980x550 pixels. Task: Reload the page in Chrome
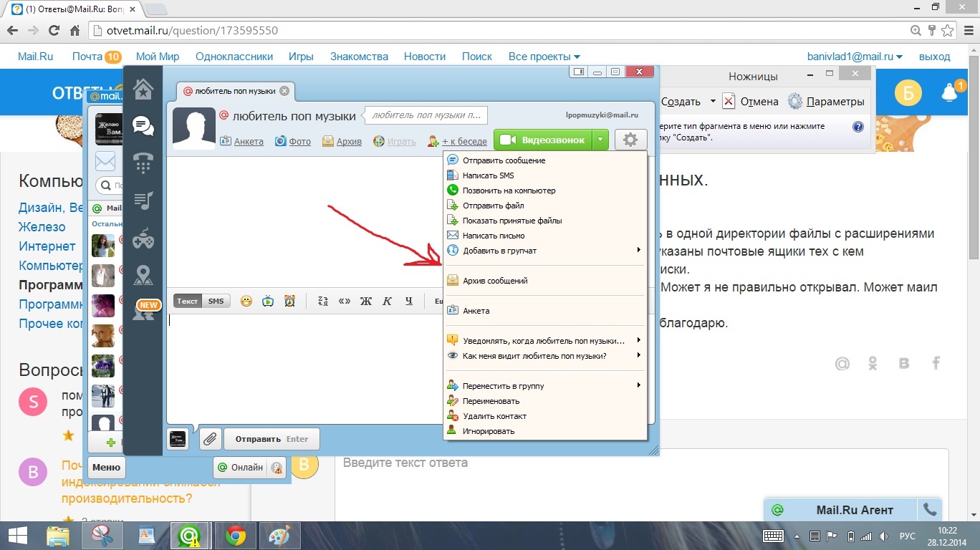click(54, 31)
